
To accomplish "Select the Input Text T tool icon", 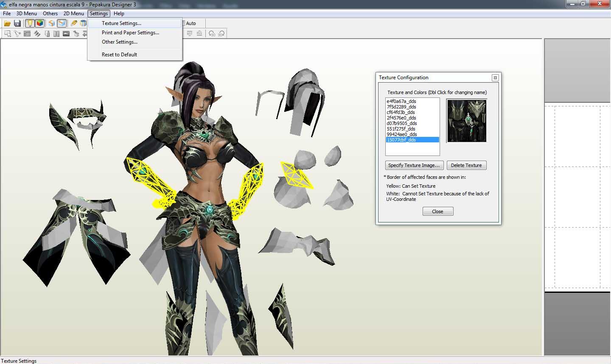I will pyautogui.click(x=56, y=33).
